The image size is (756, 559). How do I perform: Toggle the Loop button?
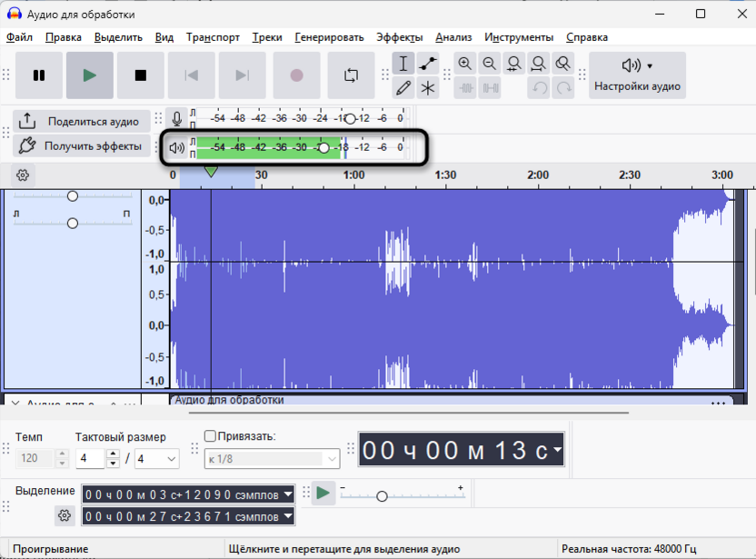351,75
